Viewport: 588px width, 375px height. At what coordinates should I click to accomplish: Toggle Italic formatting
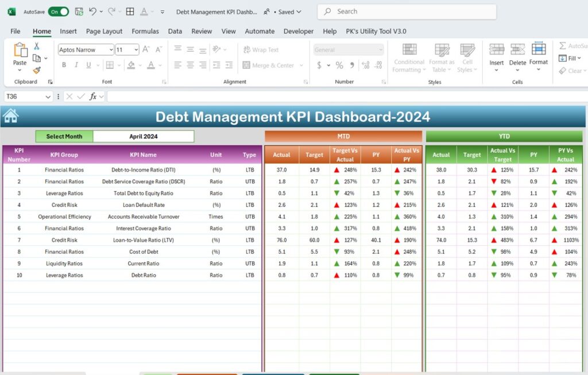(x=76, y=65)
